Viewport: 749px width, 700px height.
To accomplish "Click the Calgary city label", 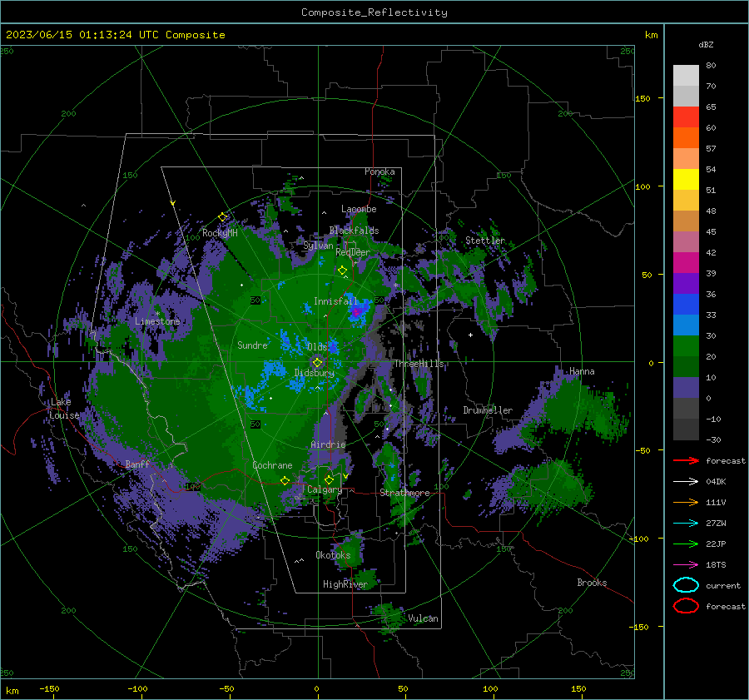I will 325,489.
